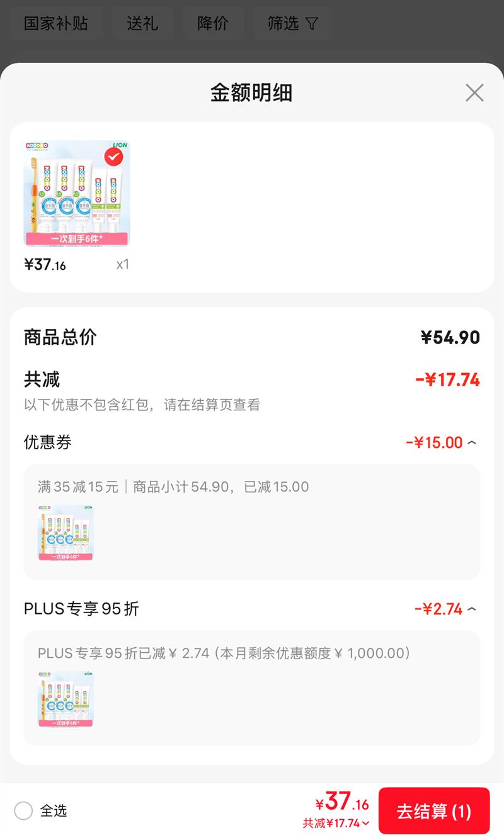Open the 筛选 filter funnel icon
Image resolution: width=504 pixels, height=835 pixels.
312,24
